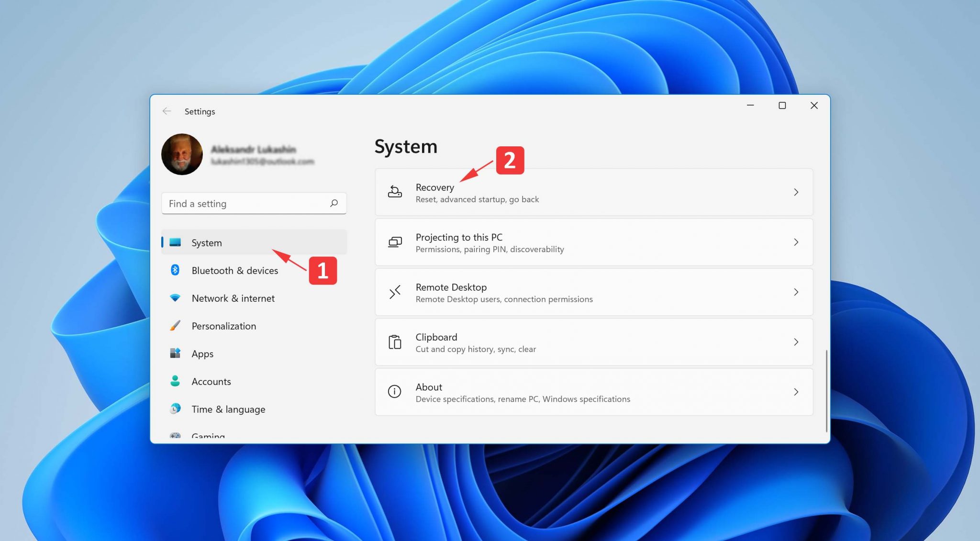Click the back navigation arrow

click(167, 111)
